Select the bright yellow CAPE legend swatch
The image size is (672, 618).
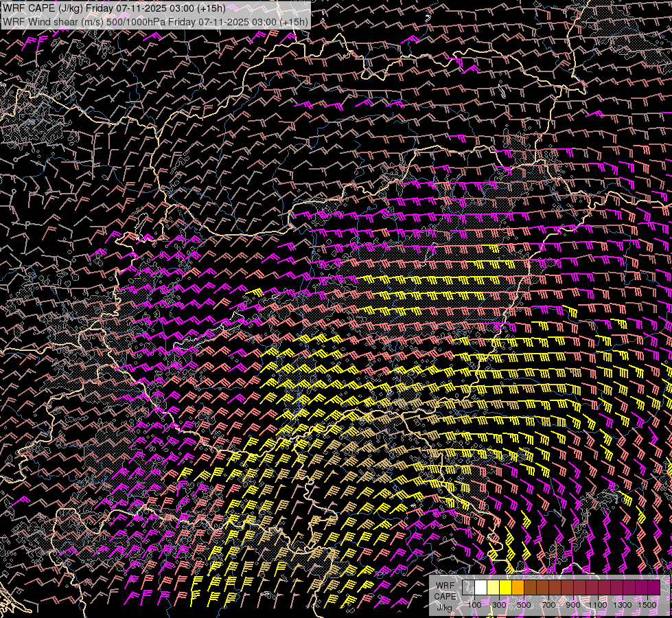tap(506, 587)
